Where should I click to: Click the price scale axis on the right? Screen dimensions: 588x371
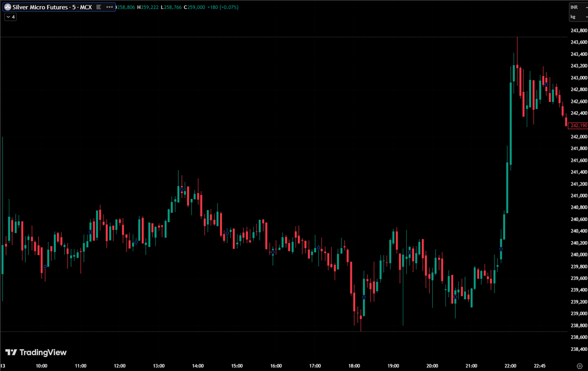[576, 196]
